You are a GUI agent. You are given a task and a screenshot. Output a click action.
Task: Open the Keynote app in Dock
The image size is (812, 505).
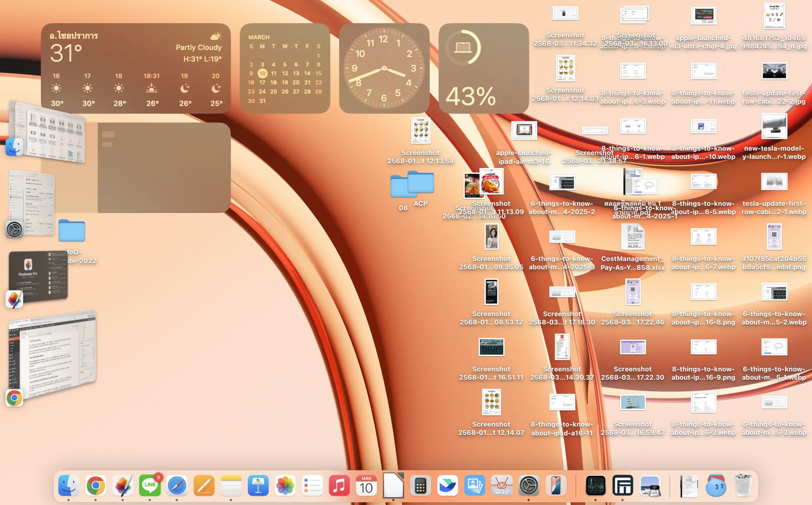[258, 485]
